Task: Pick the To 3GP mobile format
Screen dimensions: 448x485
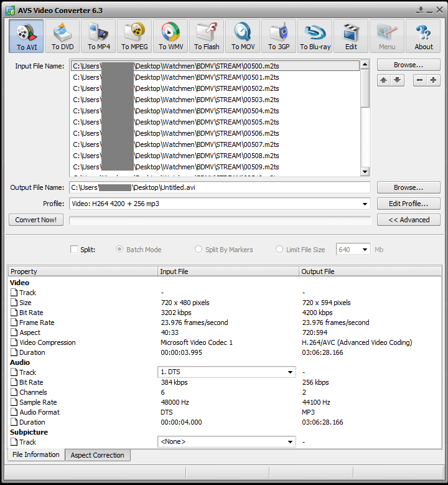Action: [279, 36]
